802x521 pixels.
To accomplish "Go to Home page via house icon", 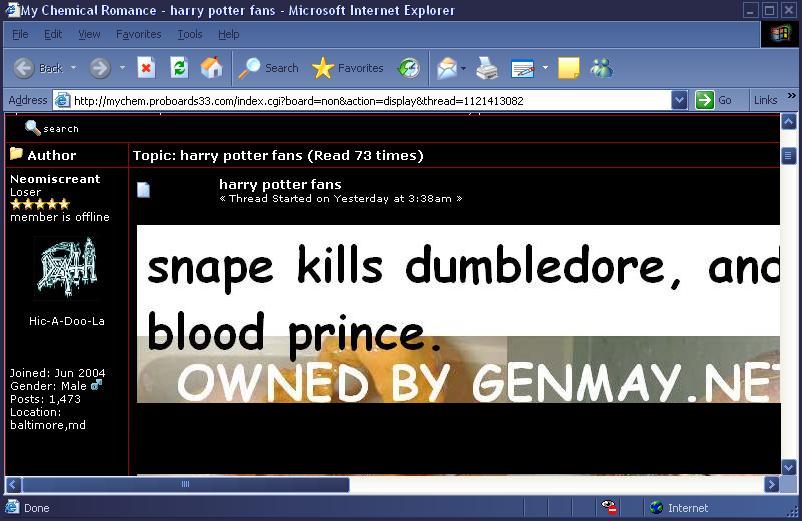I will 211,68.
